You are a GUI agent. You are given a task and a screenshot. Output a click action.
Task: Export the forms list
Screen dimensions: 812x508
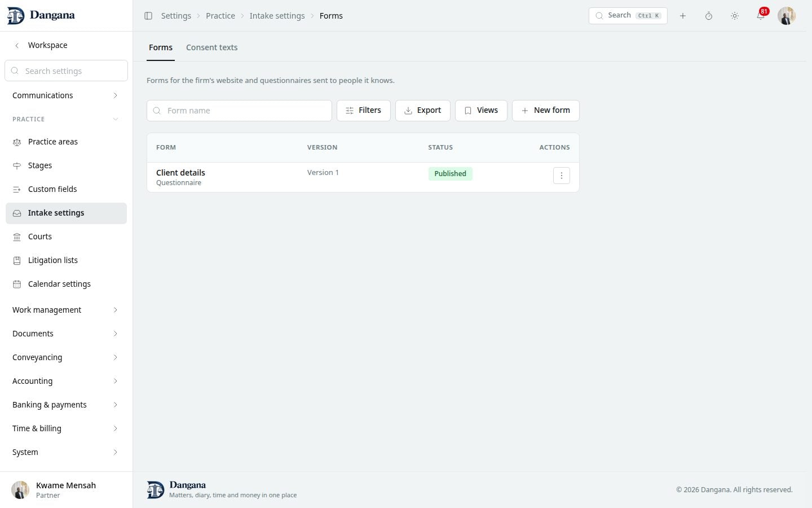pos(423,111)
